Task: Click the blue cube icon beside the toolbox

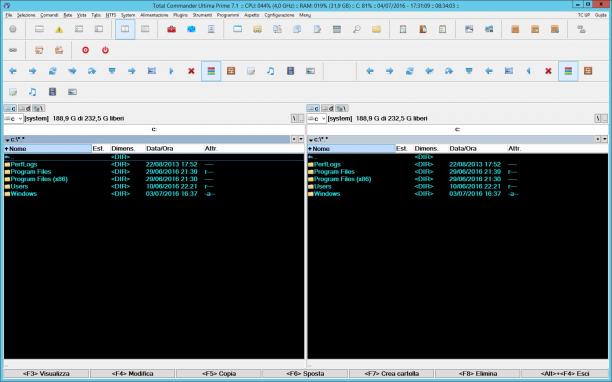Action: click(191, 29)
